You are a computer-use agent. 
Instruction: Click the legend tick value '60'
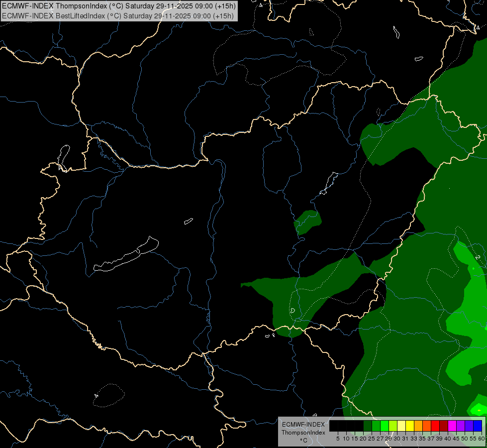coord(481,439)
